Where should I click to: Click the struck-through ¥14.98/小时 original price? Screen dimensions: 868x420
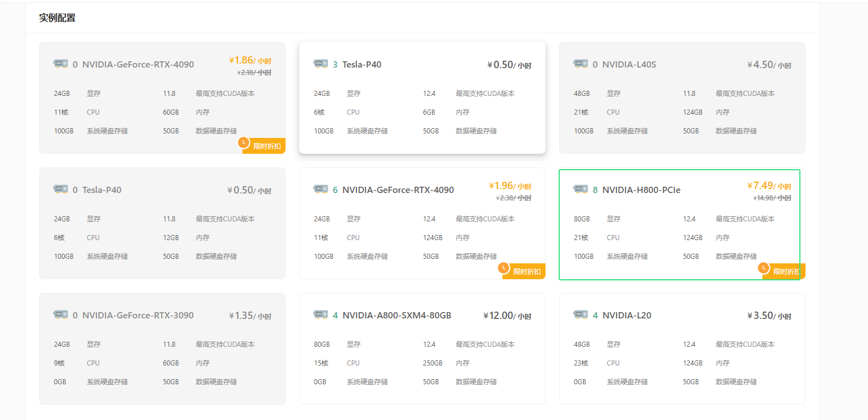pos(772,198)
